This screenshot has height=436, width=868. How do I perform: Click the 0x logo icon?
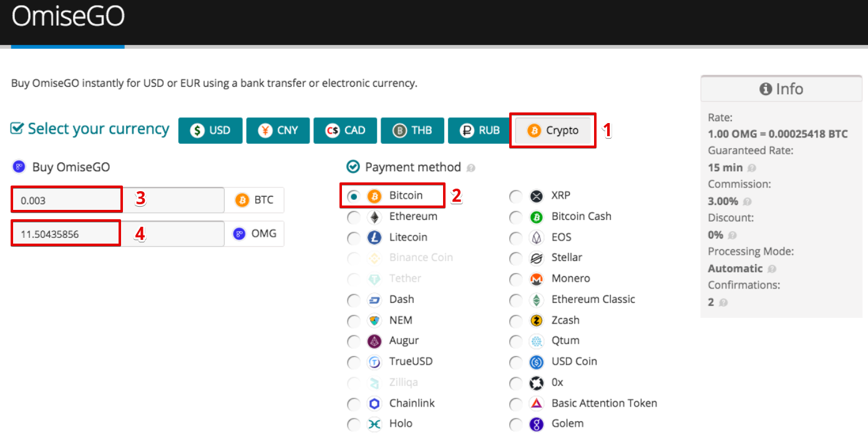coord(537,383)
